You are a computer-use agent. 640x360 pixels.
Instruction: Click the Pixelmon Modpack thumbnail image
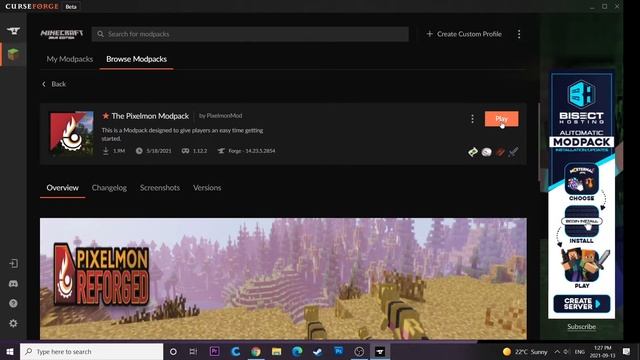point(72,133)
